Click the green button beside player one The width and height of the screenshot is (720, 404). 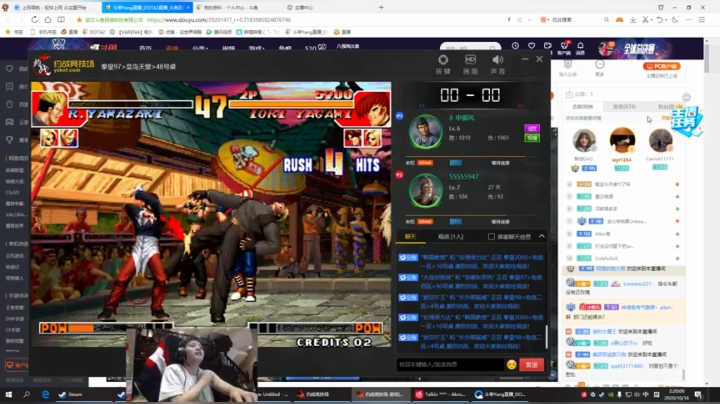[x=532, y=138]
